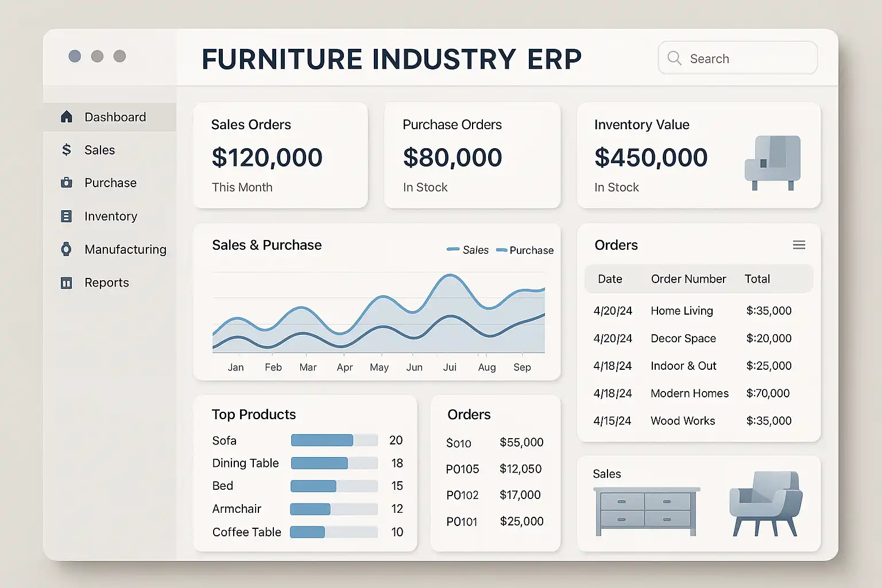The image size is (882, 588).
Task: Click the Dining Table progress bar
Action: tap(334, 463)
